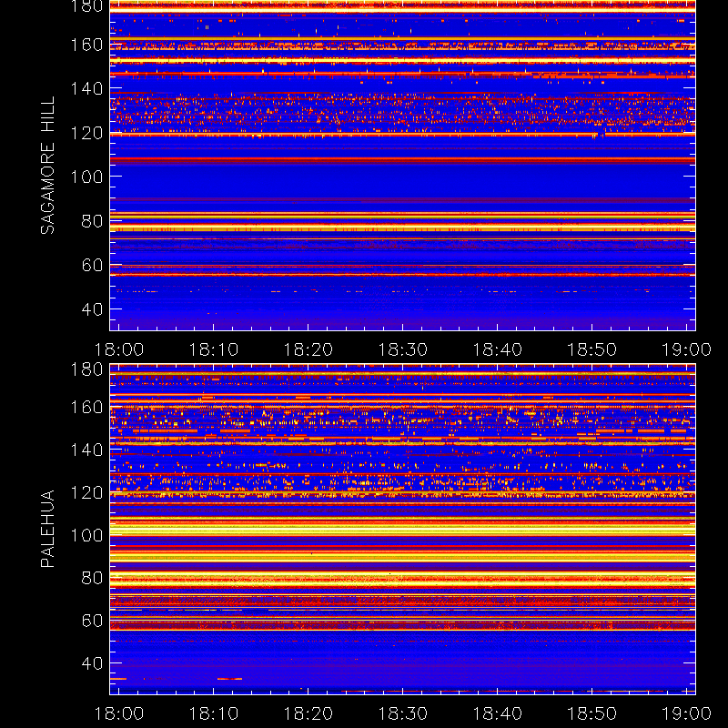The height and width of the screenshot is (728, 728).
Task: Click the 100 tick label on the Sagamore Hill axis
Action: pyautogui.click(x=86, y=177)
